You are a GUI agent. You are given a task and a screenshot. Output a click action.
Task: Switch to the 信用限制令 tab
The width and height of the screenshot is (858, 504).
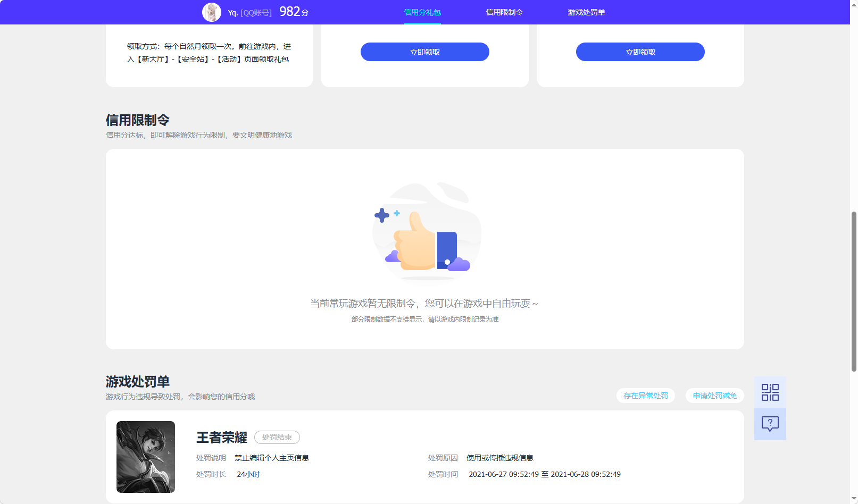click(x=504, y=11)
